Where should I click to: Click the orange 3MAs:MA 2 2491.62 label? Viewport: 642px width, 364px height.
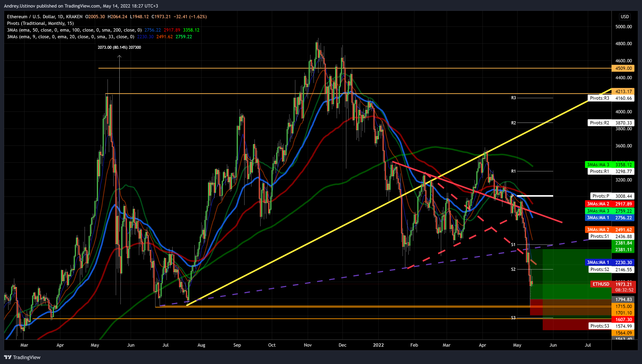pyautogui.click(x=610, y=229)
